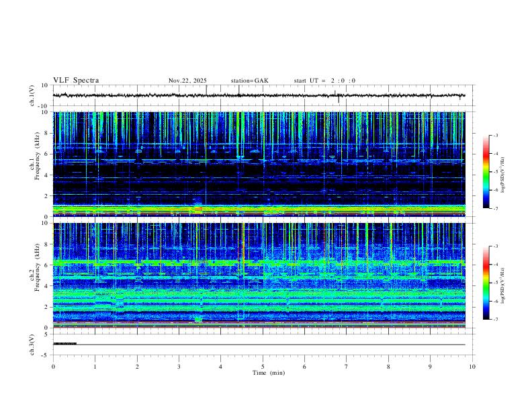Viewport: 532px width, 411px height.
Task: Click the ch.2 spectrogram panel
Action: coord(259,275)
